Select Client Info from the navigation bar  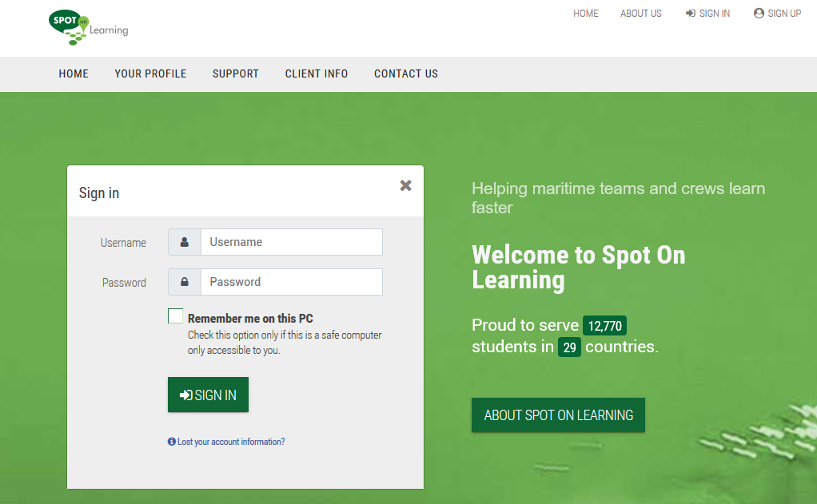coord(317,73)
